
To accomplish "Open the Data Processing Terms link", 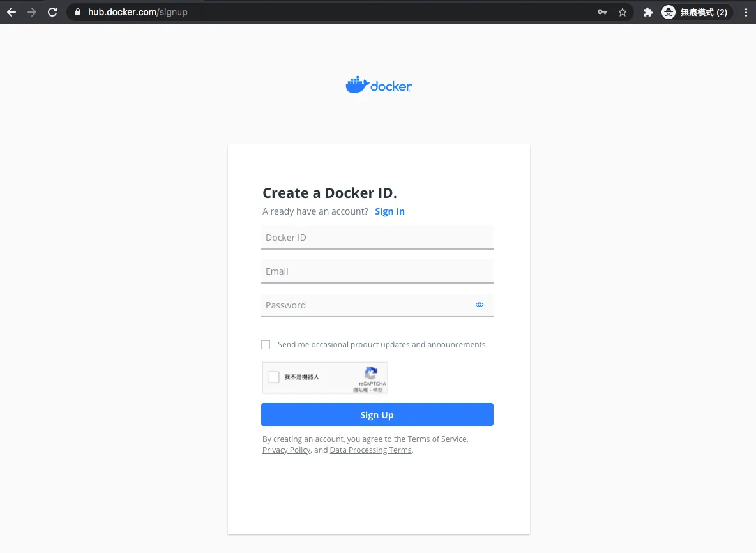I will [x=370, y=450].
